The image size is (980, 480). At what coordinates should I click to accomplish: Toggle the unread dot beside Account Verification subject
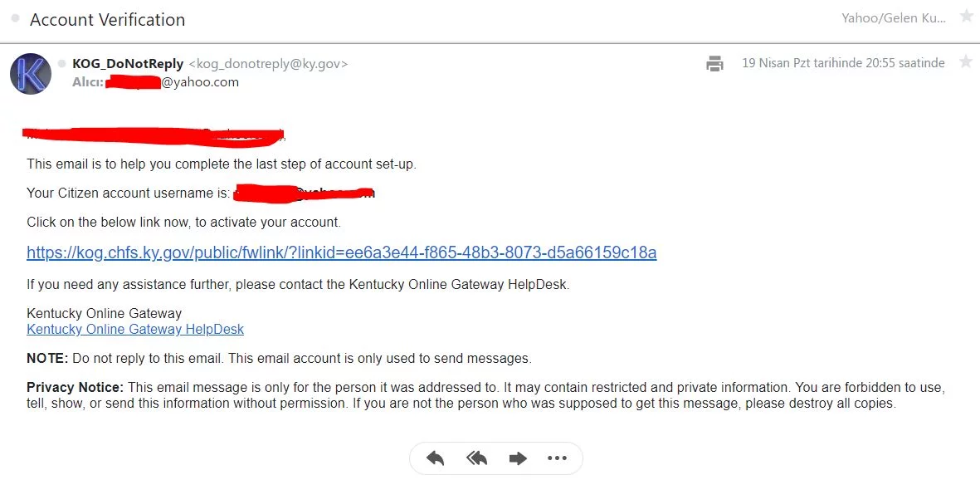pos(15,17)
